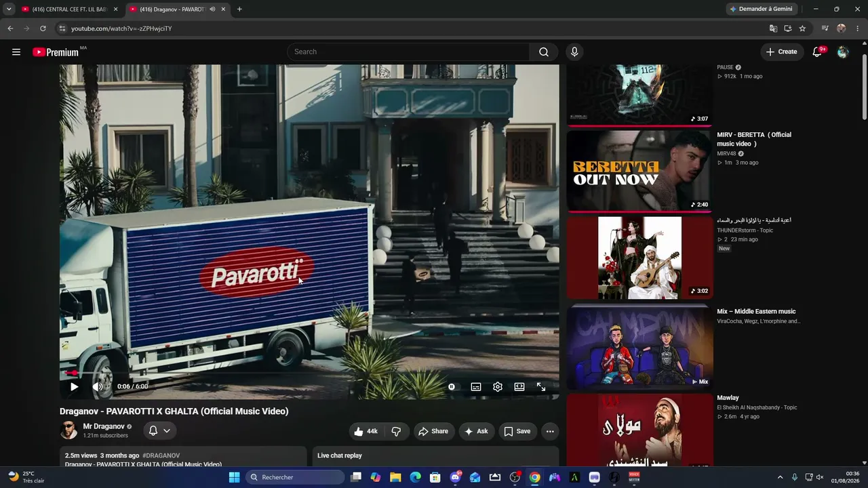868x488 pixels.
Task: Open the YouTube account avatar menu
Action: click(x=843, y=52)
